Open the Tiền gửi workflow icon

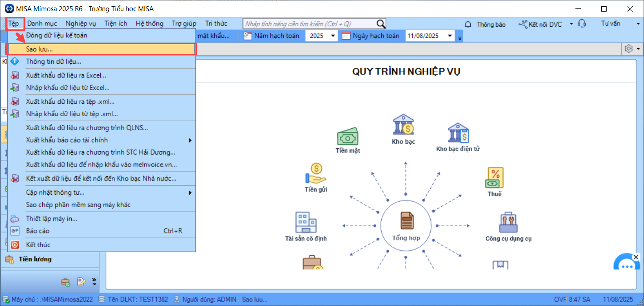pos(316,173)
